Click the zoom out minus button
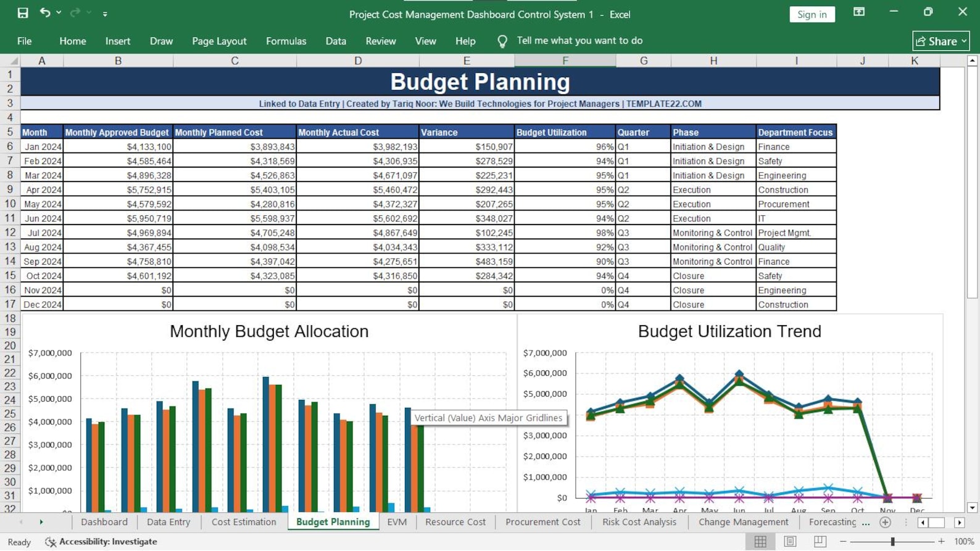Viewport: 980px width, 551px height. click(843, 541)
